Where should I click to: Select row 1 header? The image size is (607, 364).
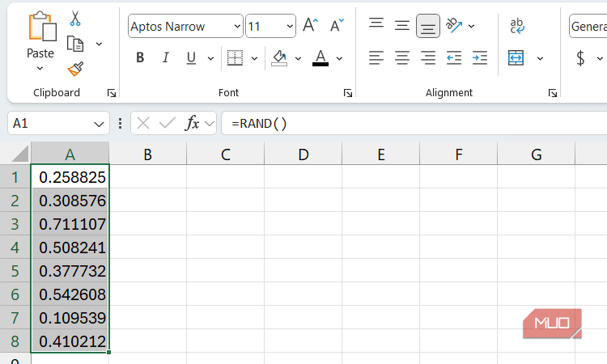pos(15,177)
